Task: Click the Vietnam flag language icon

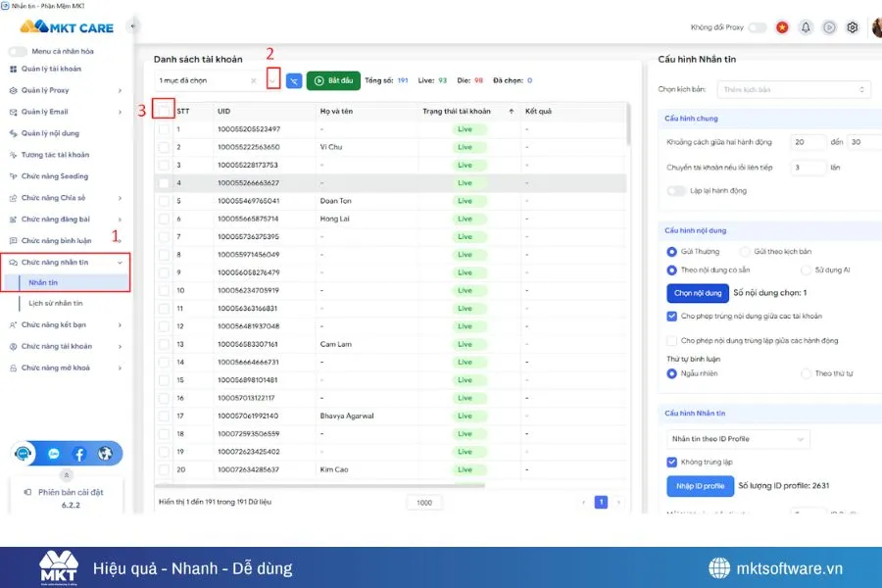Action: (782, 27)
